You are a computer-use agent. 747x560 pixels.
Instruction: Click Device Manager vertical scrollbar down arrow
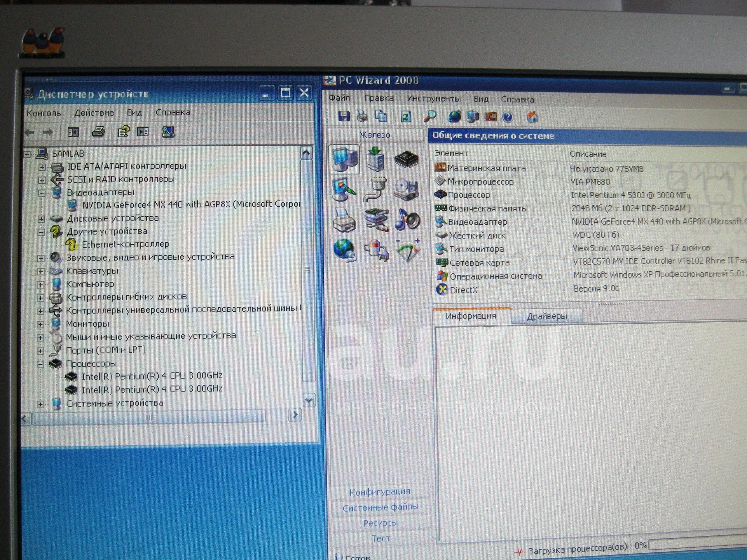point(309,400)
